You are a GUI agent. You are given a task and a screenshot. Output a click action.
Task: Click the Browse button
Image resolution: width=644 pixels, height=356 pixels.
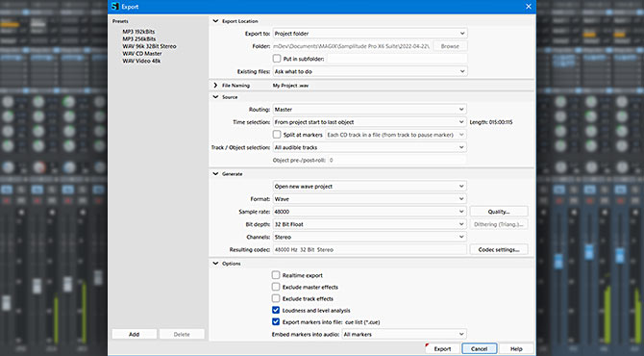point(450,46)
